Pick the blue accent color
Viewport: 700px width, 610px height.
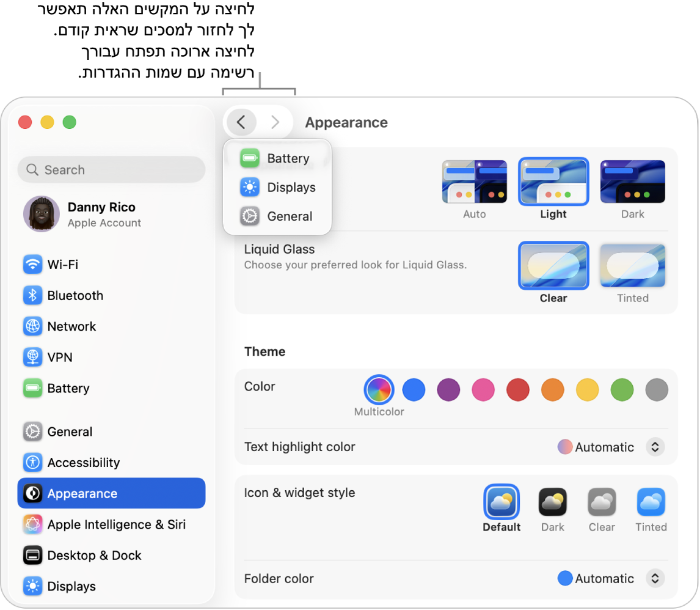point(414,389)
